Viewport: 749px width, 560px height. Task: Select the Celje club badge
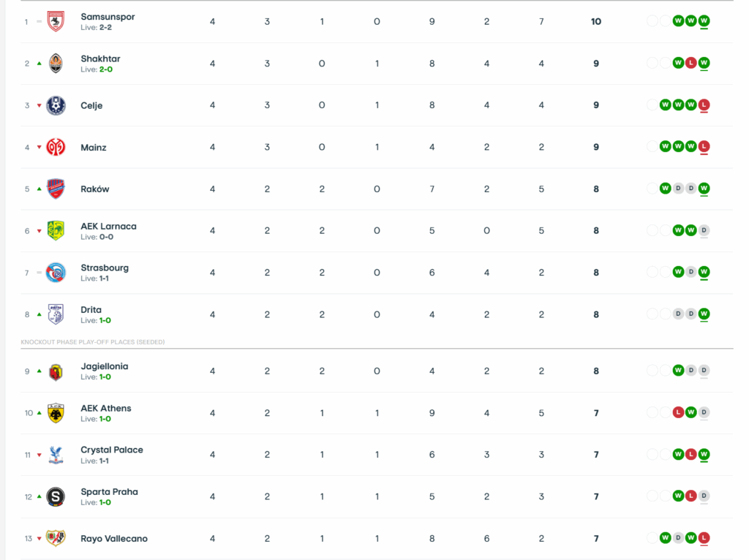[56, 105]
